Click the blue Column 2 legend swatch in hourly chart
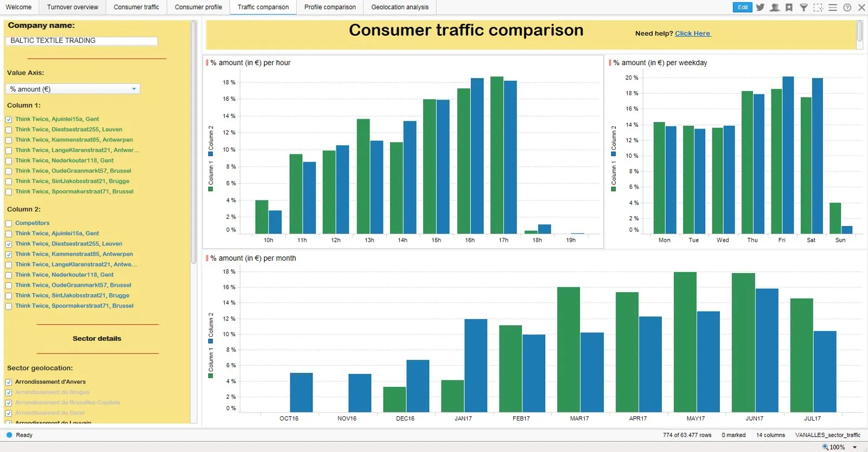Viewport: 868px width, 452px height. click(211, 154)
